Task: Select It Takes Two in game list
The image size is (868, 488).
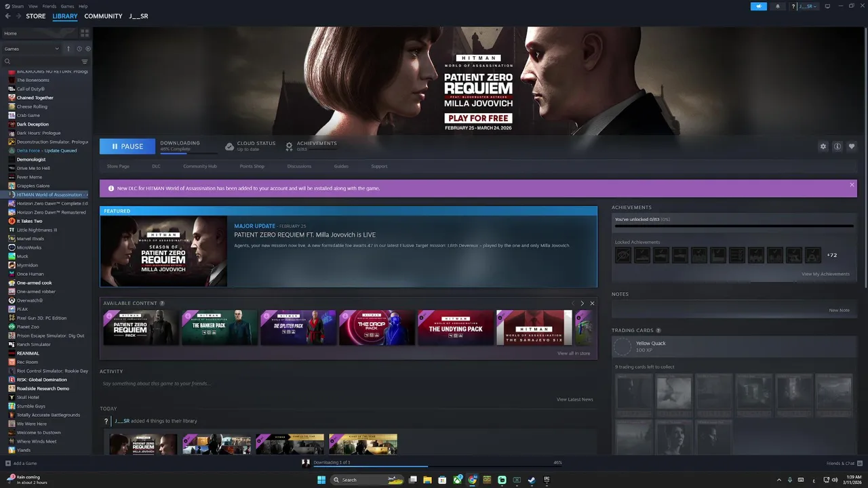Action: pyautogui.click(x=29, y=221)
